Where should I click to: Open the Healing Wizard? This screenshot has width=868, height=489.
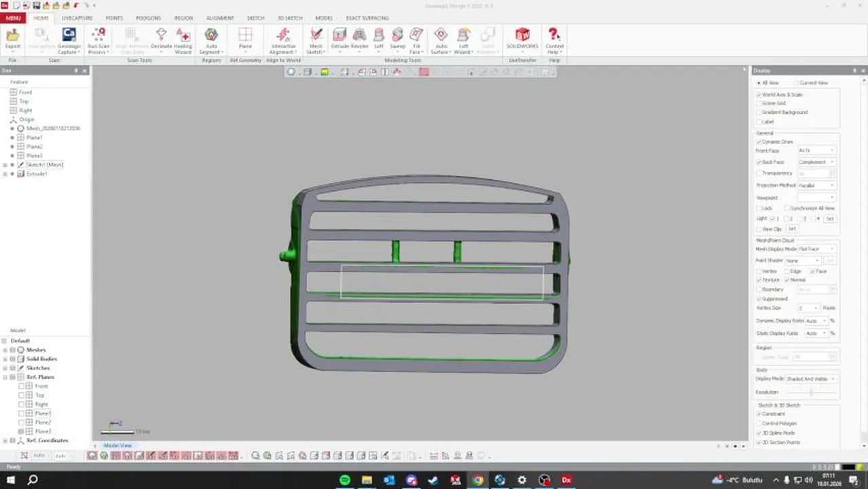click(x=183, y=41)
